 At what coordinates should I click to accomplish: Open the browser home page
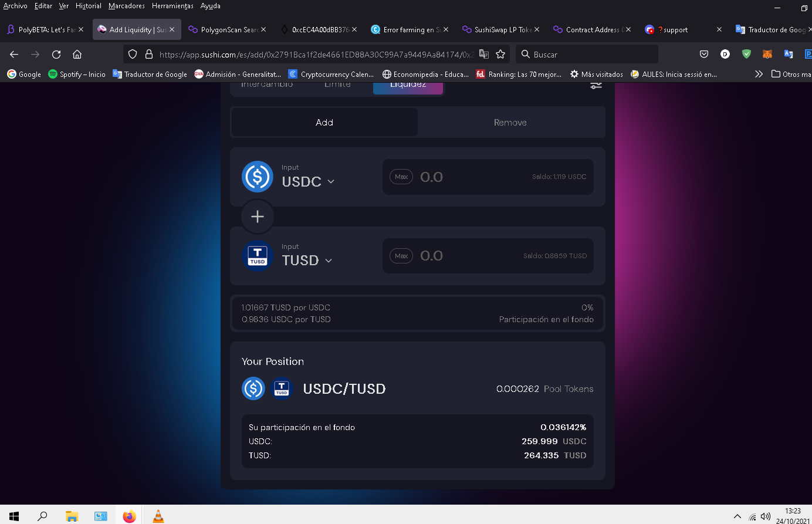click(77, 54)
